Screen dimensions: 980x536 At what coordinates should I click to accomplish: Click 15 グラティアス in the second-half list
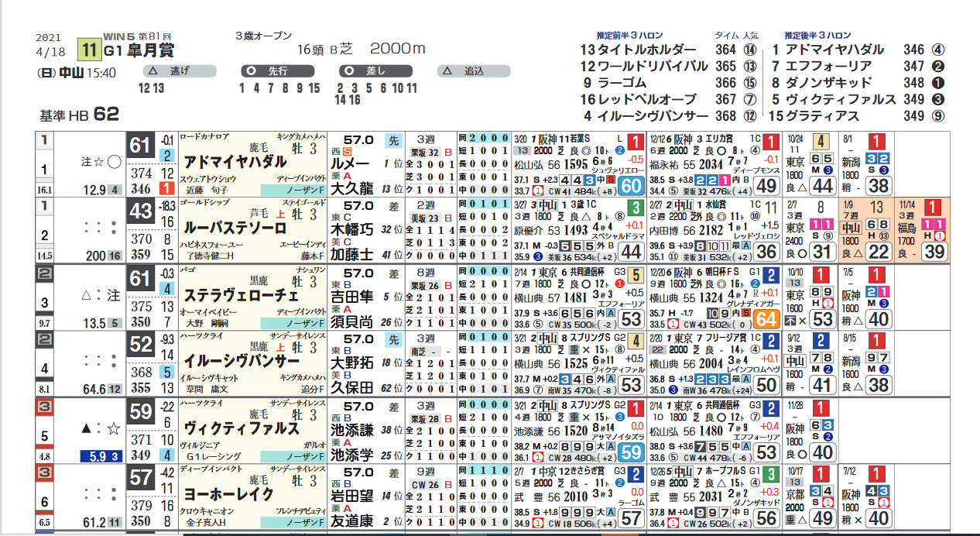(815, 116)
